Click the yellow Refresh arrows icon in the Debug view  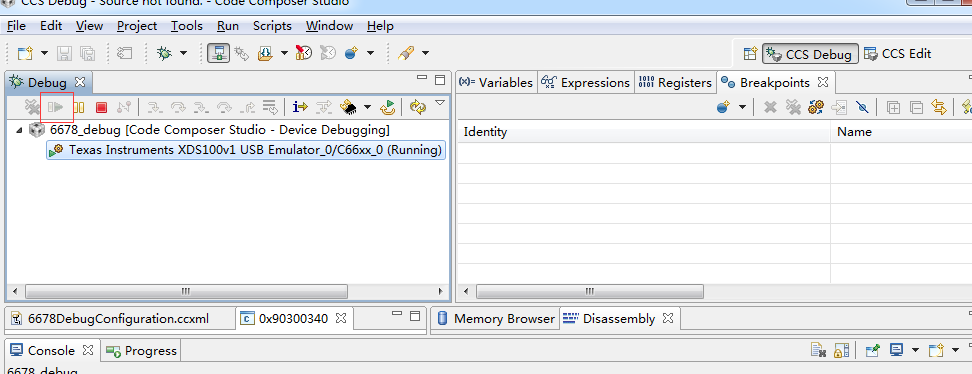418,107
